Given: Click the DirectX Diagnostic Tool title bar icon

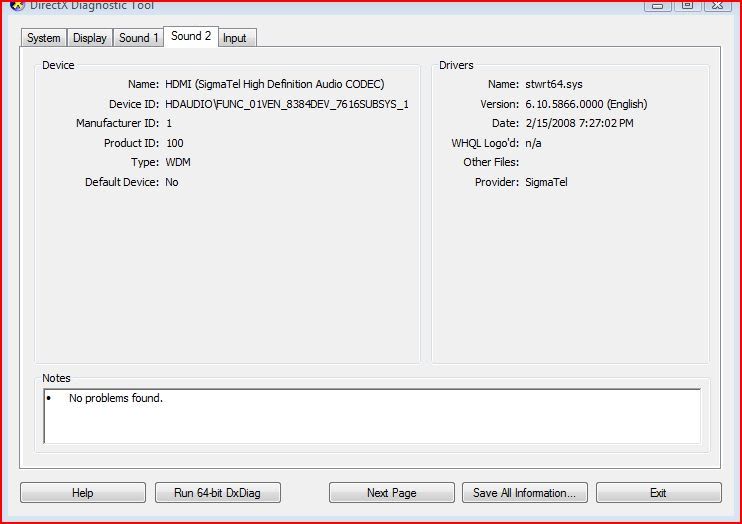Looking at the screenshot, I should pos(17,4).
